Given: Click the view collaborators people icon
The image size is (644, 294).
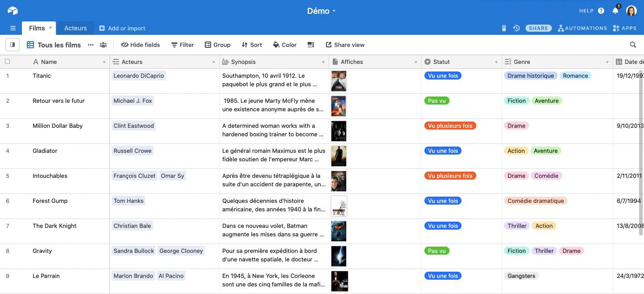Looking at the screenshot, I should 103,45.
